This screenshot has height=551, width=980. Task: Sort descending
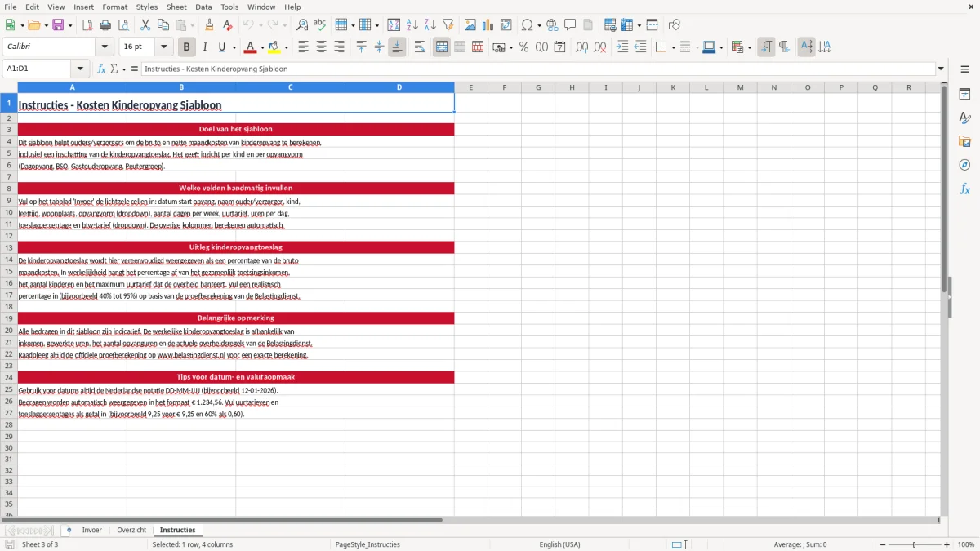(430, 25)
